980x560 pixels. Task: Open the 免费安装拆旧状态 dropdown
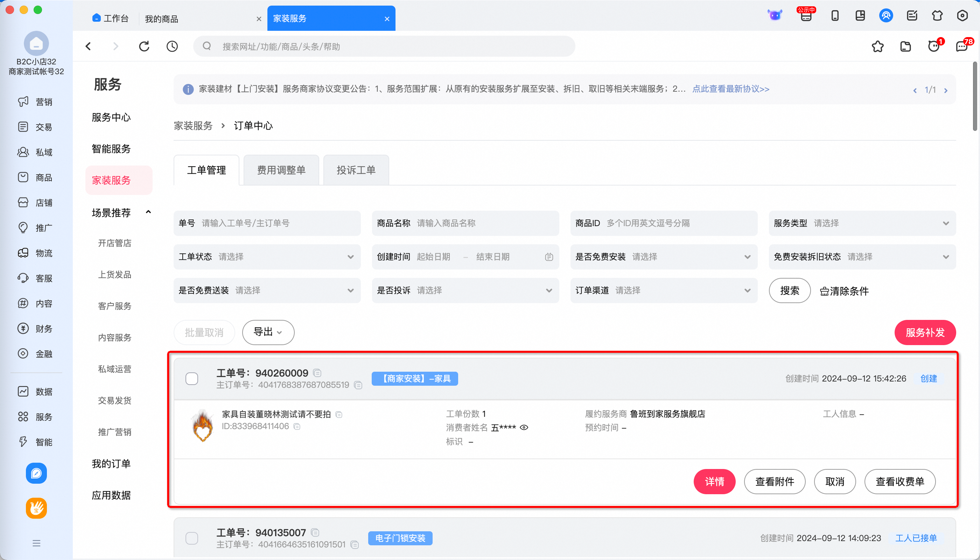[862, 257]
